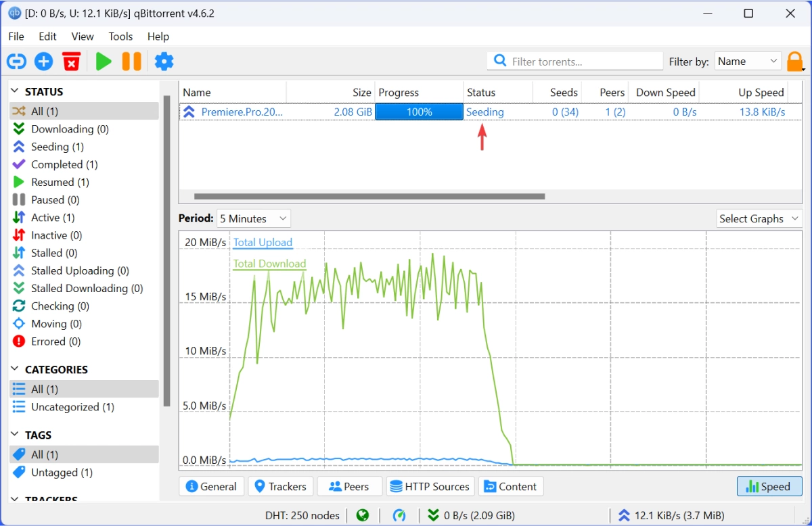Viewport: 812px width, 526px height.
Task: Select All (1) under Categories
Action: pyautogui.click(x=84, y=389)
